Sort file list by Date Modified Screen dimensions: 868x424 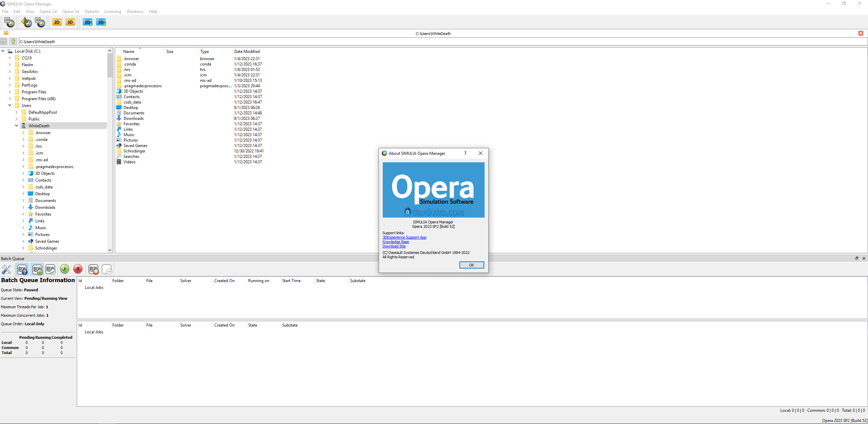pos(247,51)
